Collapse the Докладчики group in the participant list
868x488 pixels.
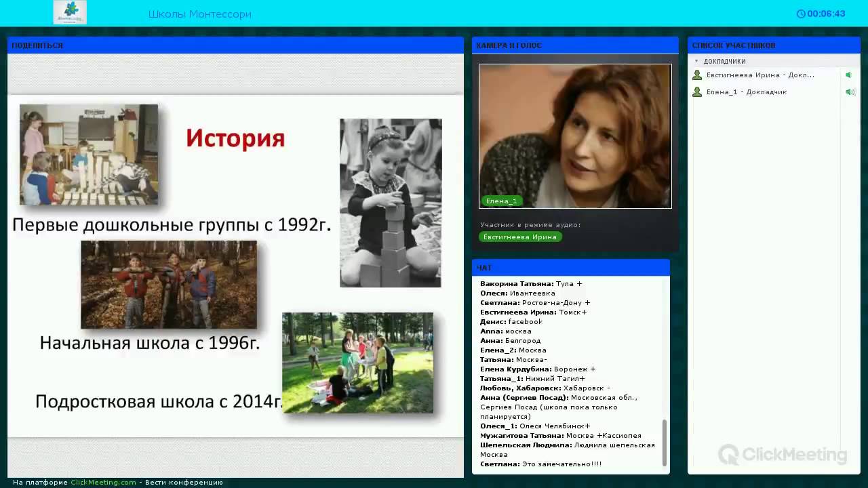click(696, 61)
